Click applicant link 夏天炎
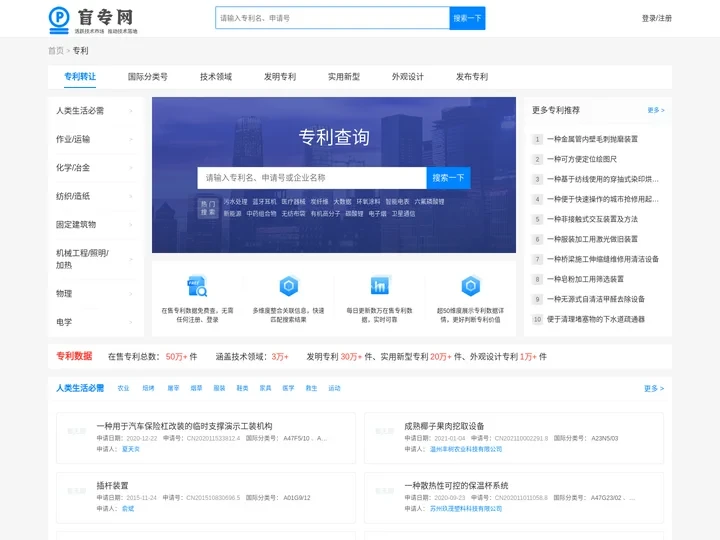 pyautogui.click(x=131, y=449)
